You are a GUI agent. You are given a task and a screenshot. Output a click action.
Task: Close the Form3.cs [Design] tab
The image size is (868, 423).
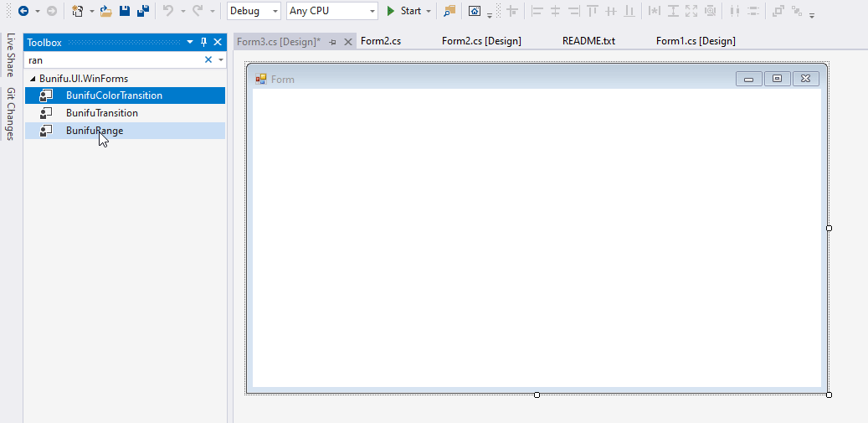(347, 42)
